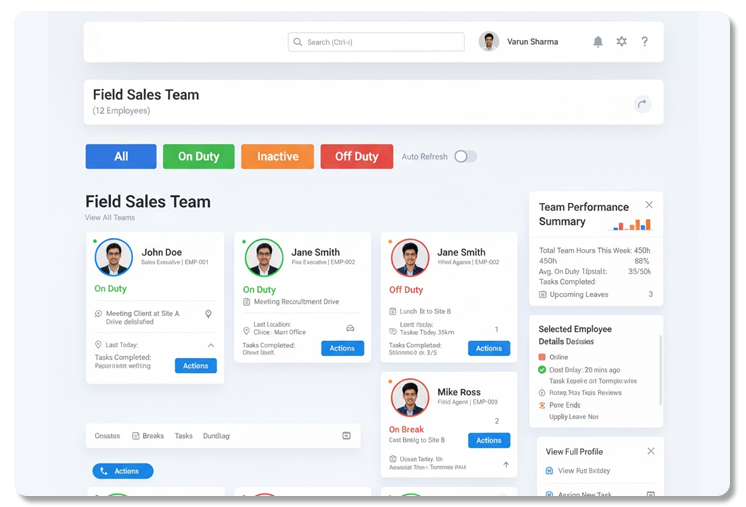Screen dimensions: 746x507
Task: Collapse Last Today section on John Doe's card
Action: coord(210,345)
